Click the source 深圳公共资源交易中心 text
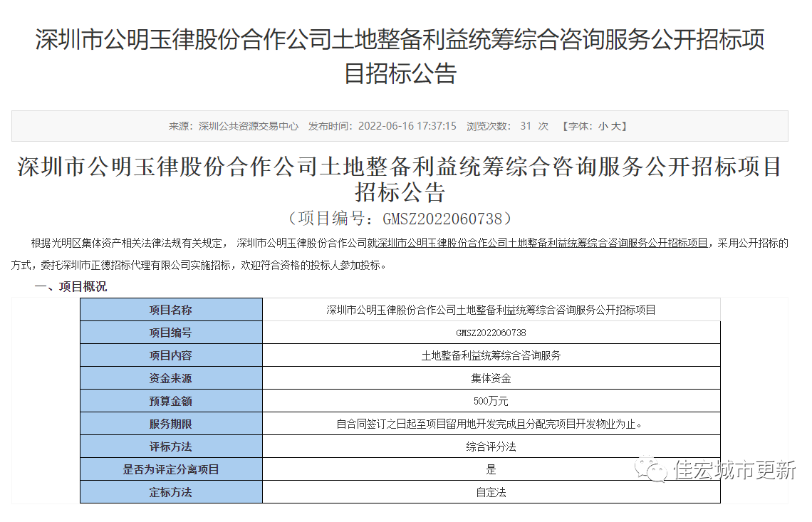Screen dimensions: 812x522 point(249,126)
